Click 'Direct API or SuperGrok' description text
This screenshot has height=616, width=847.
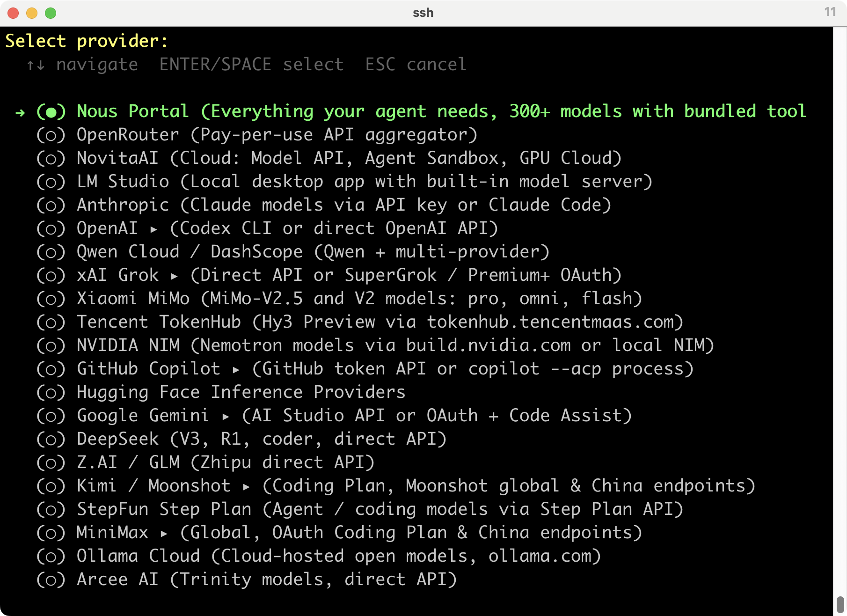pos(318,275)
